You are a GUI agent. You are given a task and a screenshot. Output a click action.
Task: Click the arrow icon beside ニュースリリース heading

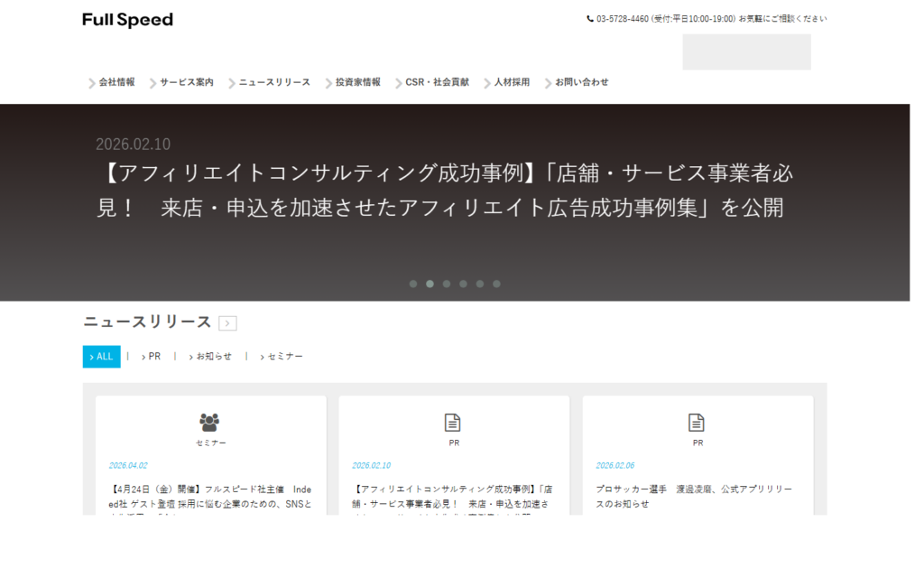pyautogui.click(x=227, y=323)
